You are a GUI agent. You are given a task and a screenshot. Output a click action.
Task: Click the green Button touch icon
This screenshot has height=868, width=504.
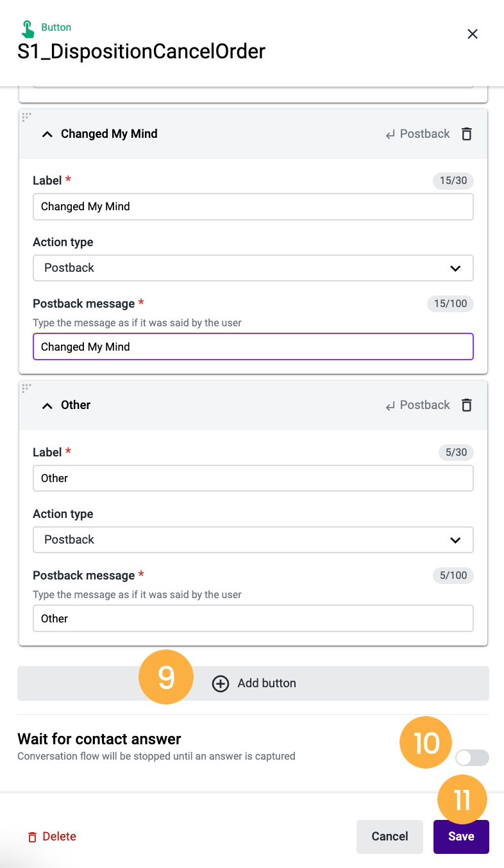coord(28,29)
